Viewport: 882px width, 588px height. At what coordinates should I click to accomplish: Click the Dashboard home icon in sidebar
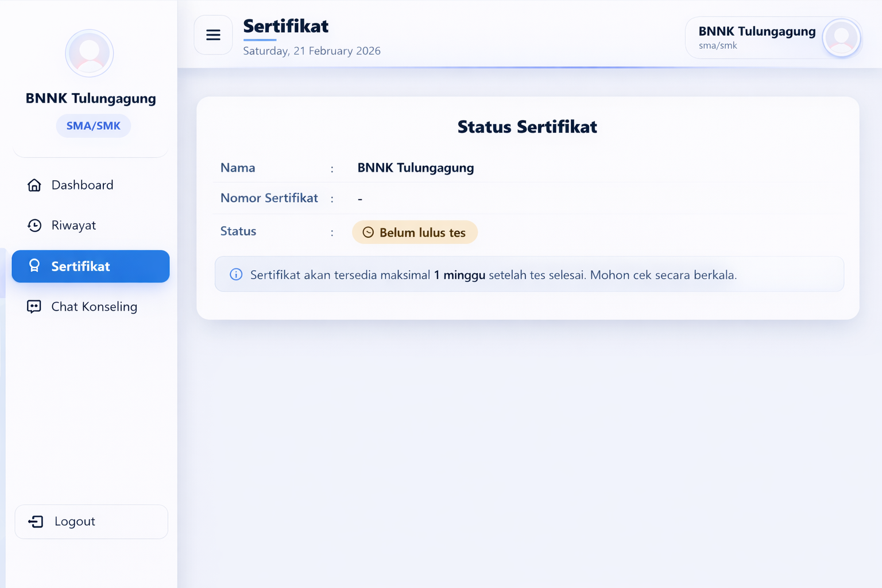(34, 185)
